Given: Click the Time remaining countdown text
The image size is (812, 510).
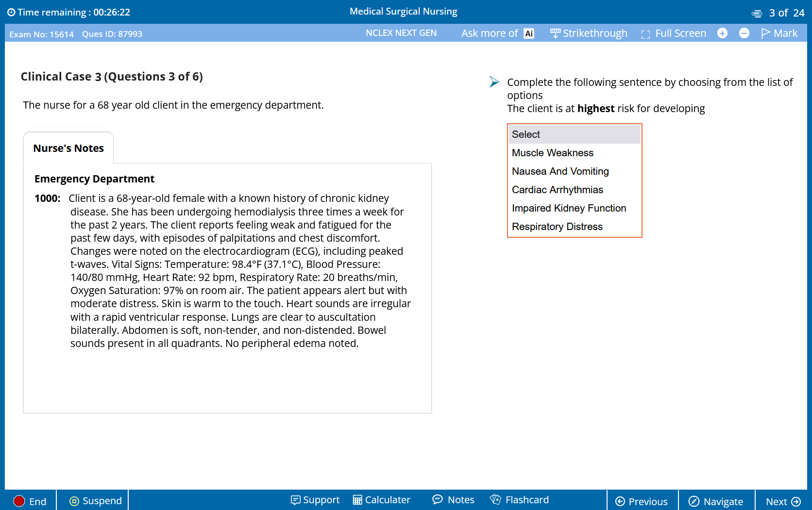Looking at the screenshot, I should [74, 12].
